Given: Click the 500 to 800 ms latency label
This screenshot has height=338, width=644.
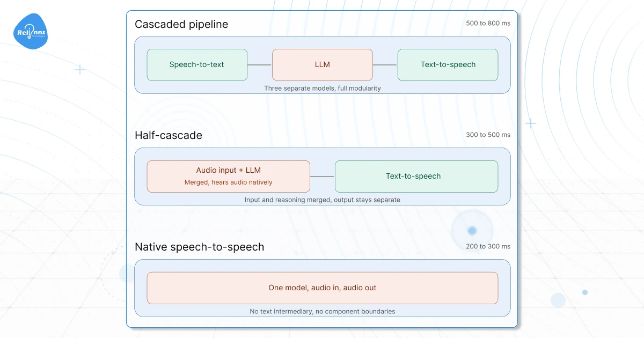Looking at the screenshot, I should pos(488,23).
